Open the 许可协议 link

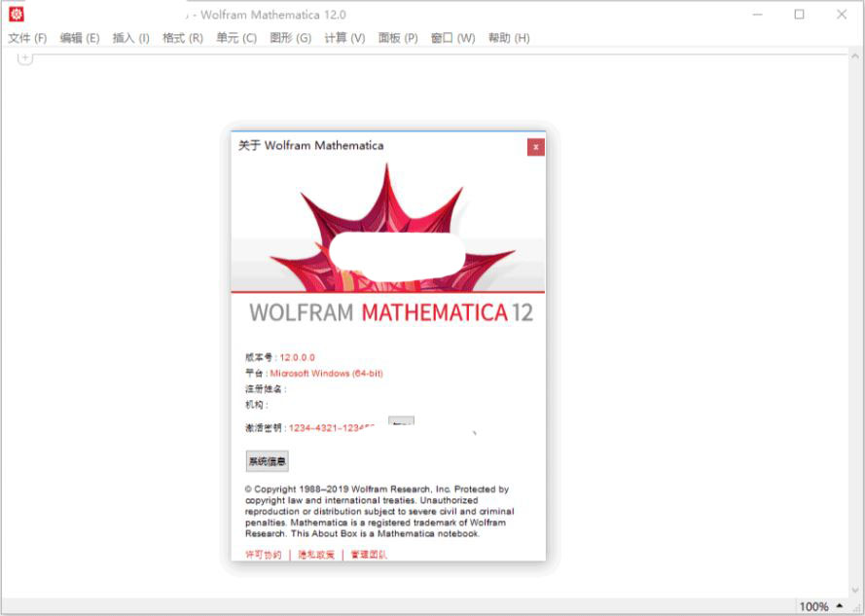[263, 555]
